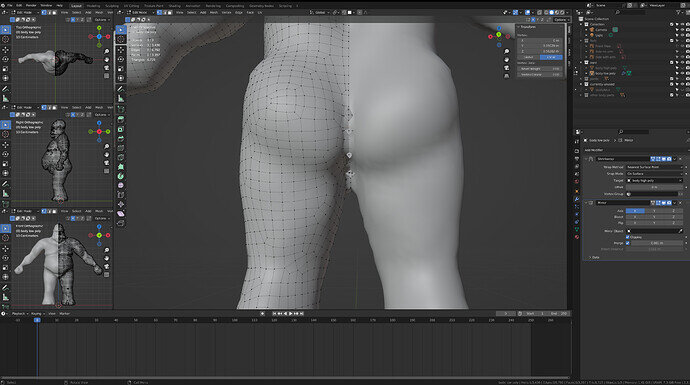Select the Annotate tool in main viewport toolbar

(x=121, y=89)
